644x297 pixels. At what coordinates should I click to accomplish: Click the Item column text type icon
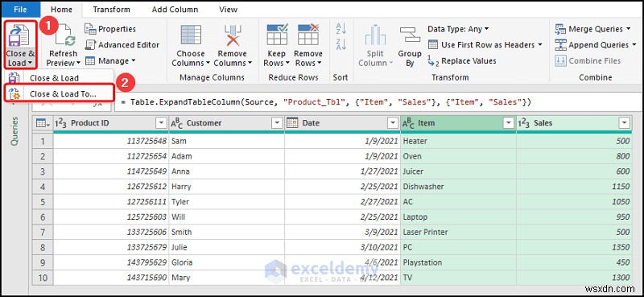(408, 123)
